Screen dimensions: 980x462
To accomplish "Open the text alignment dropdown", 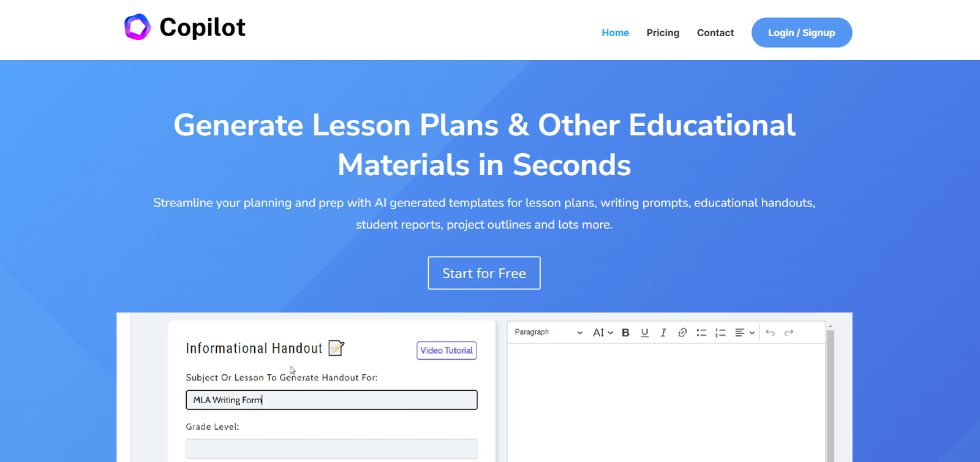I will click(x=744, y=333).
